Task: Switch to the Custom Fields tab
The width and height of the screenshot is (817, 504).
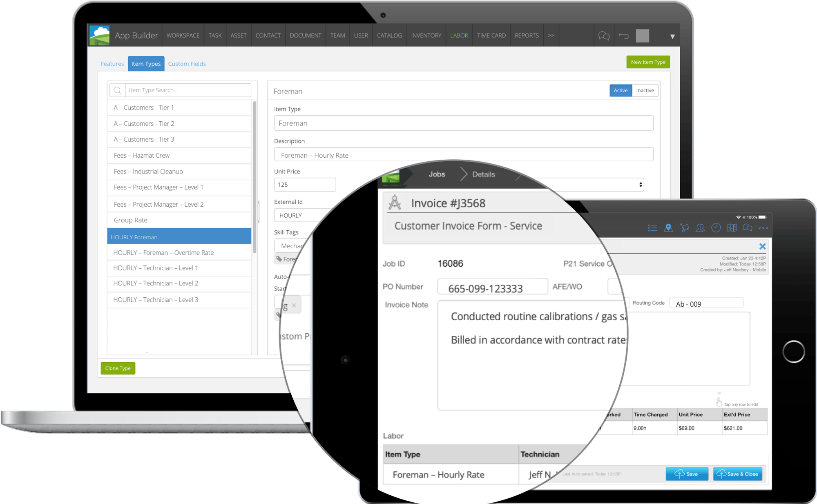Action: 187,63
